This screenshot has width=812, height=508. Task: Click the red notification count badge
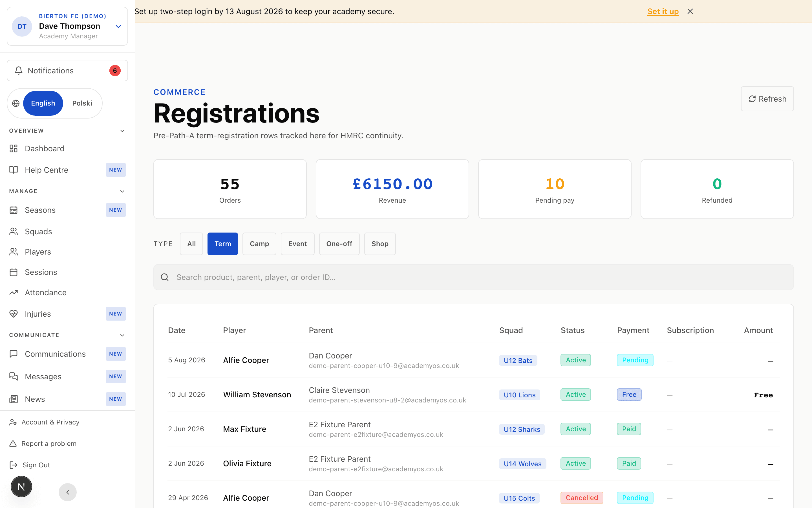[x=115, y=71]
